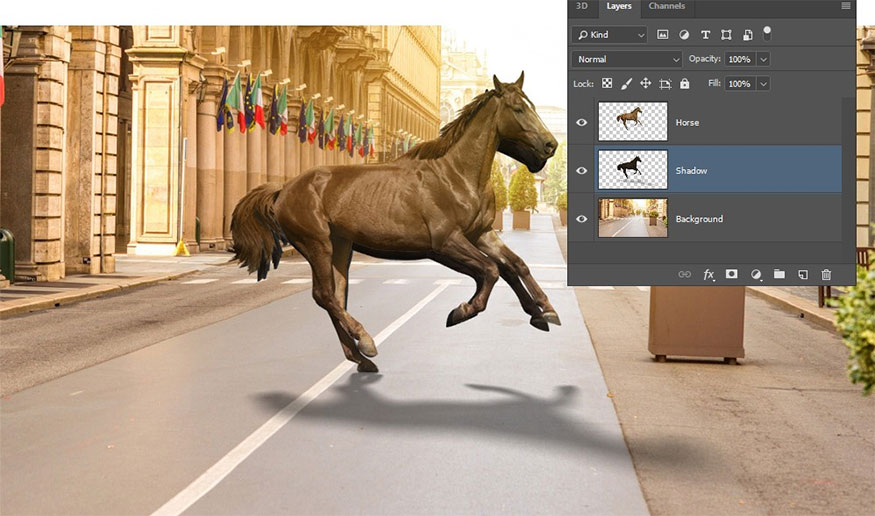The height and width of the screenshot is (516, 875).
Task: Filter for pixel layers icon
Action: tap(662, 35)
